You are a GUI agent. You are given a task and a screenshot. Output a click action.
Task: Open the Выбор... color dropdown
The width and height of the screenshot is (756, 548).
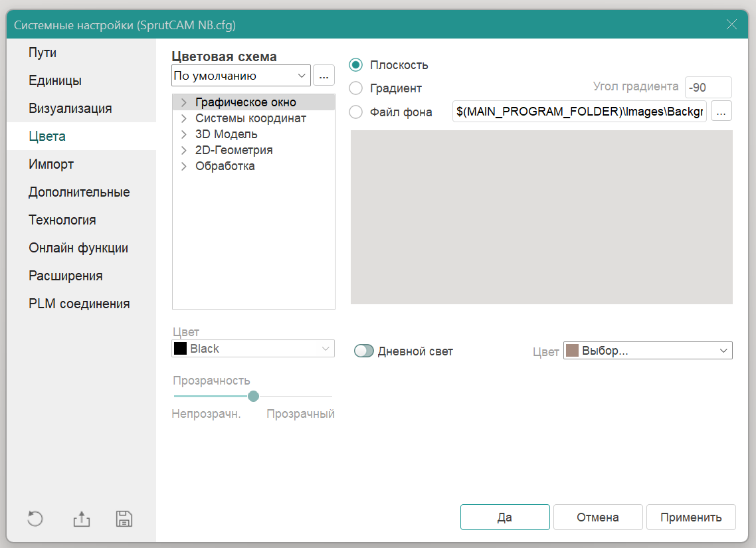(647, 351)
